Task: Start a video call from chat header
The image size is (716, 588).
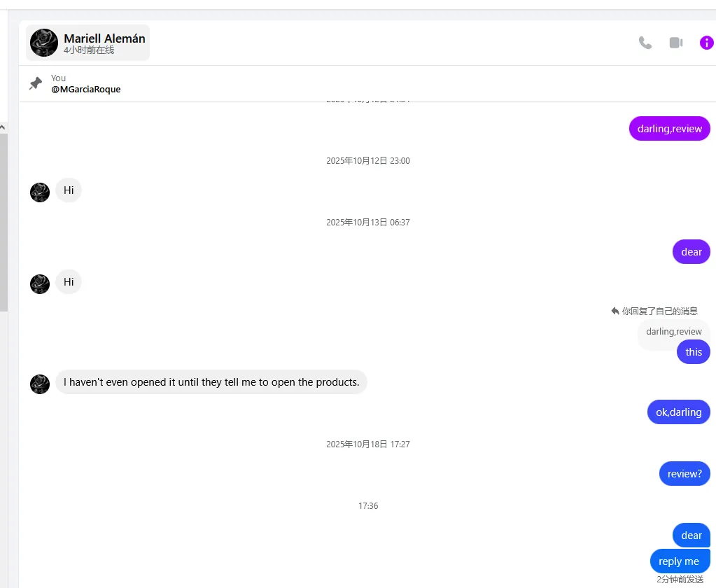Action: [x=675, y=43]
